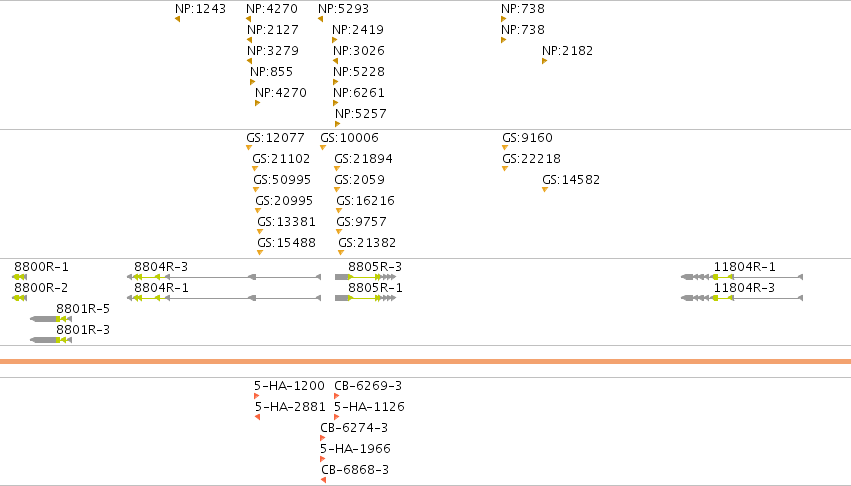The image size is (851, 486).
Task: Click the triangle marker under NP:5257
Action: 338,124
